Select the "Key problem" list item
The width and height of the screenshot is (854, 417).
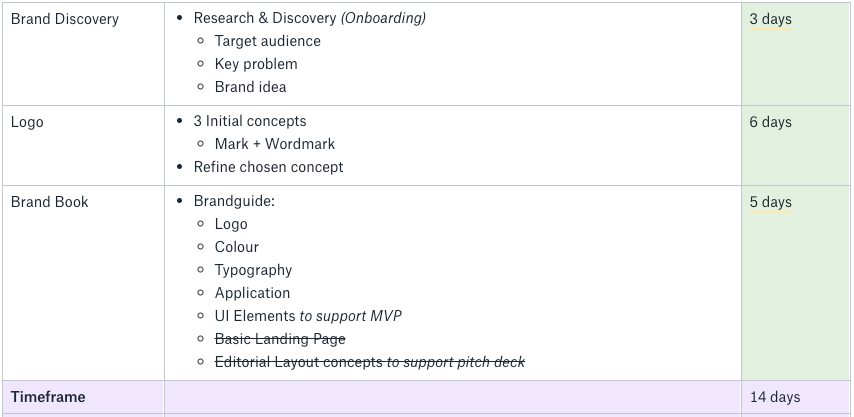tap(255, 65)
